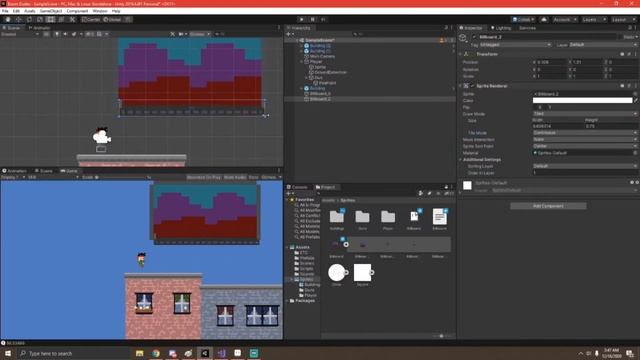Screen dimensions: 640x360
Task: Toggle scene lighting bulb icon
Action: point(57,34)
